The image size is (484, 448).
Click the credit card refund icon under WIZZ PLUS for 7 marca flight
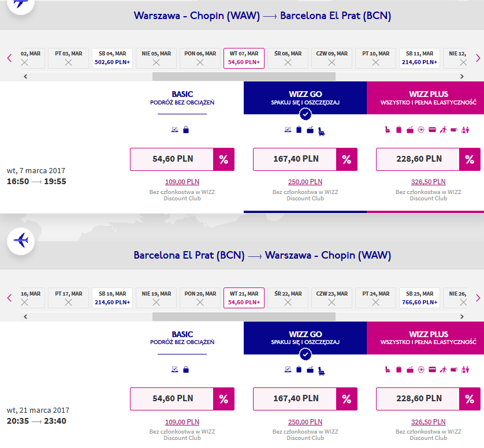point(432,129)
